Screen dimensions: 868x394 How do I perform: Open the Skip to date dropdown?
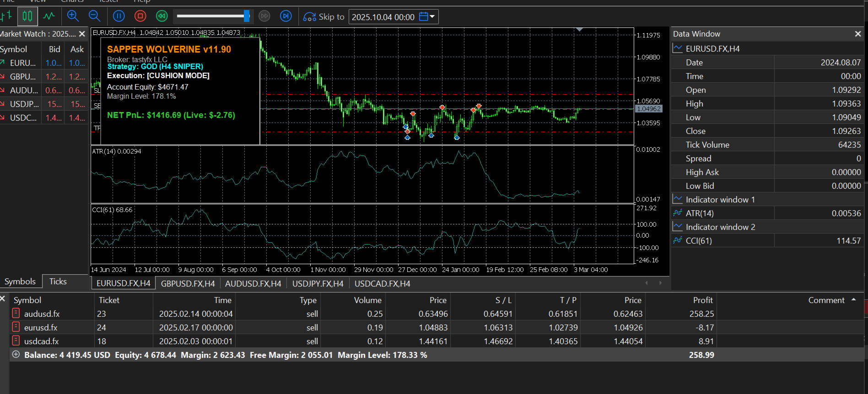432,17
